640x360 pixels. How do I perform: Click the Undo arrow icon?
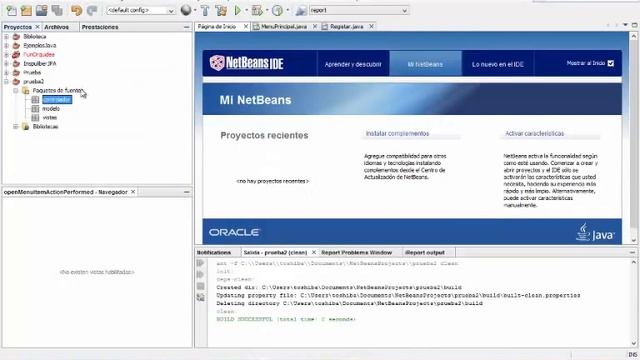(76, 10)
